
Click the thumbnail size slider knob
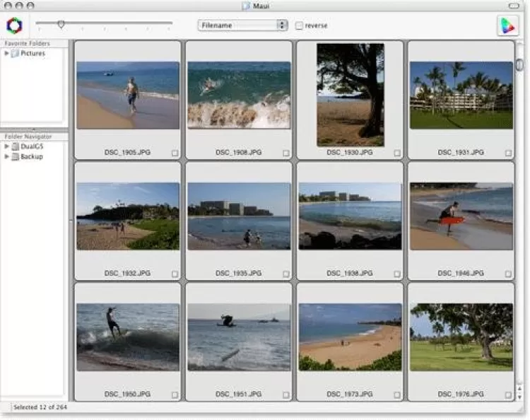coord(61,24)
